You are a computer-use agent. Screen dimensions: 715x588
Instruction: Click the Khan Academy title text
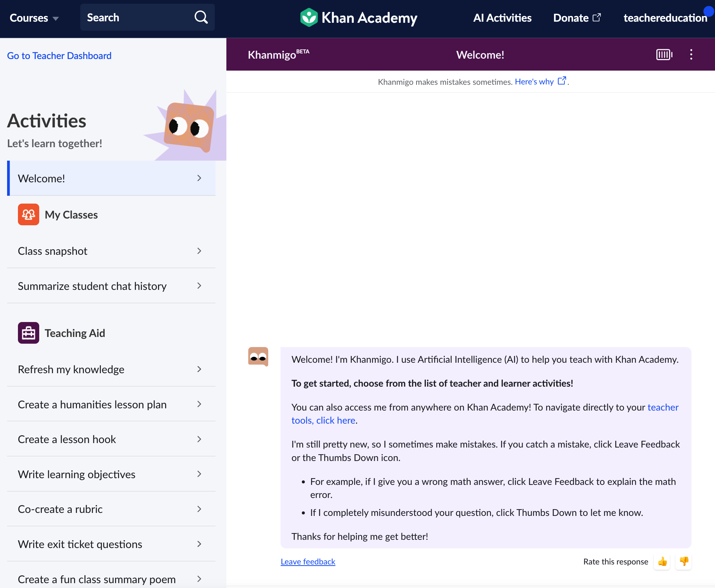click(369, 18)
